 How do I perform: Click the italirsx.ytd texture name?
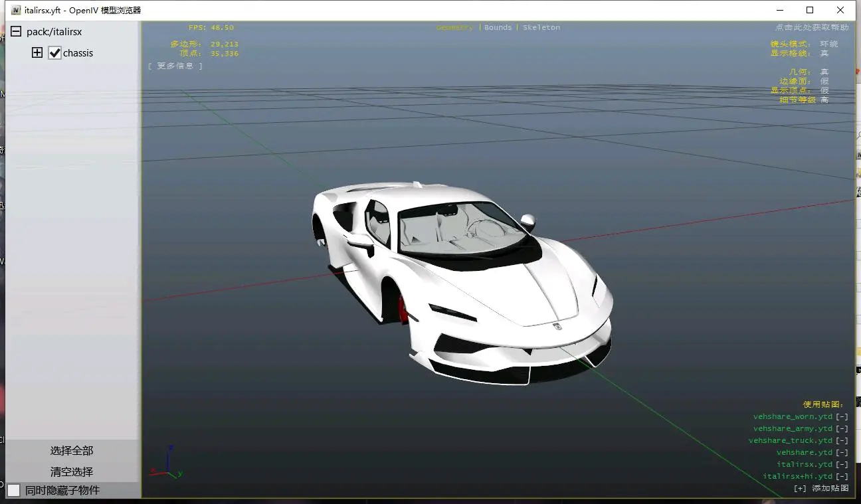805,465
